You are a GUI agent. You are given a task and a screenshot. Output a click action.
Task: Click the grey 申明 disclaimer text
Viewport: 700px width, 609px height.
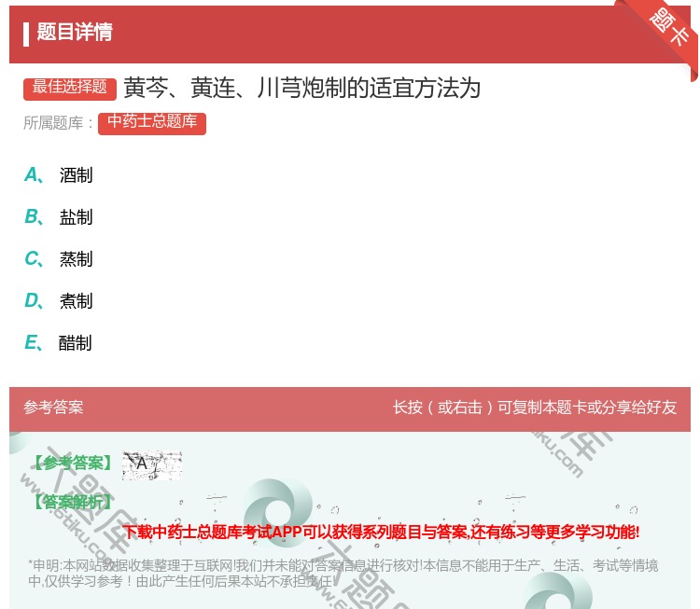343,573
